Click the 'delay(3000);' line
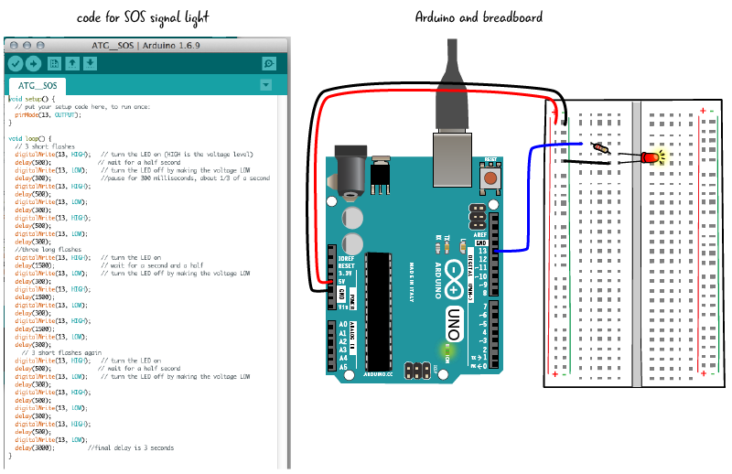This screenshot has width=732, height=474. 35,448
